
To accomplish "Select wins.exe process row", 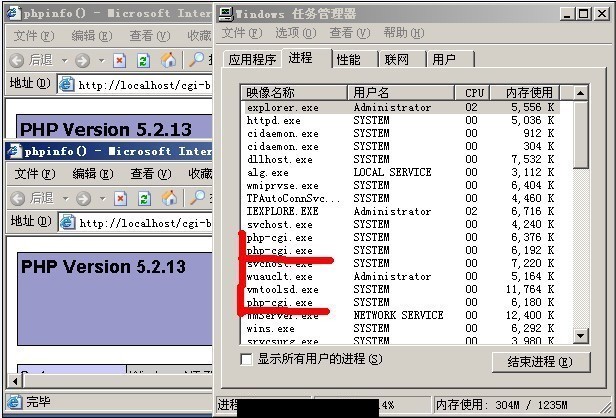I will [x=400, y=328].
